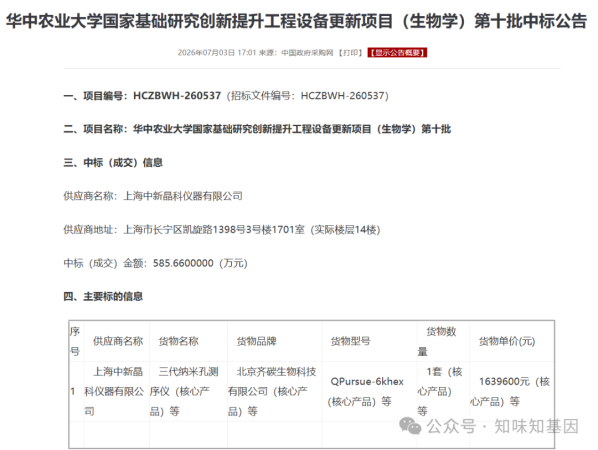Click the 三、中标（成交）信息 heading
598x450 pixels.
point(113,163)
